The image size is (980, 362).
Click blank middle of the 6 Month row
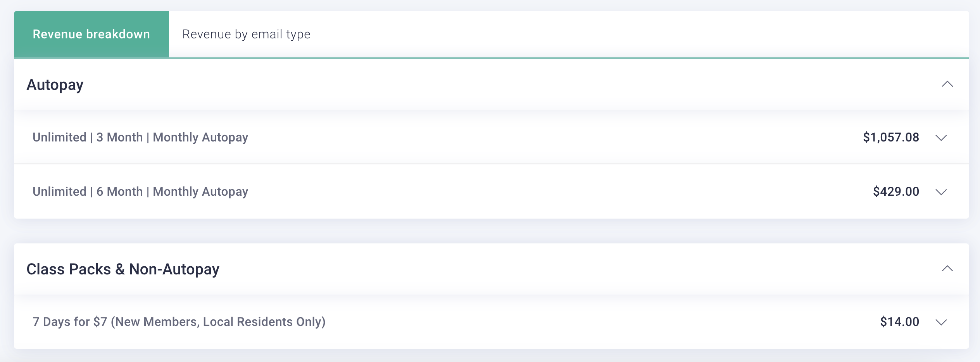(543, 191)
